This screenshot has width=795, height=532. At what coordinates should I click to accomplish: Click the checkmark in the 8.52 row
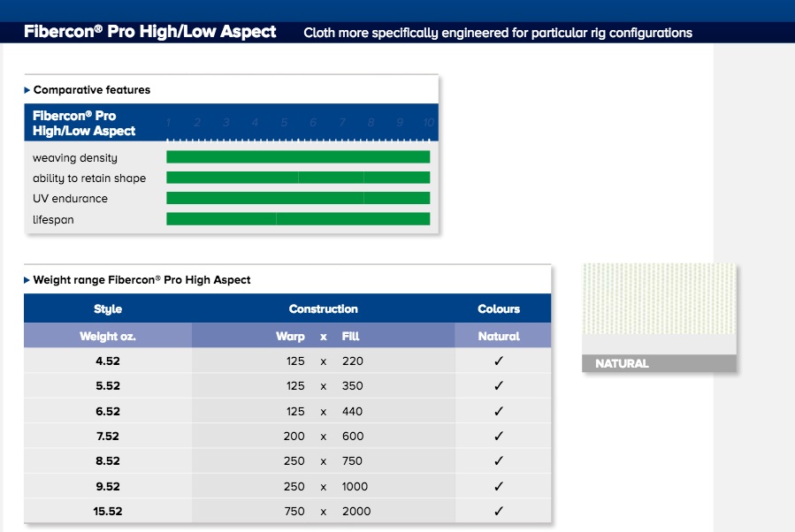pos(499,460)
